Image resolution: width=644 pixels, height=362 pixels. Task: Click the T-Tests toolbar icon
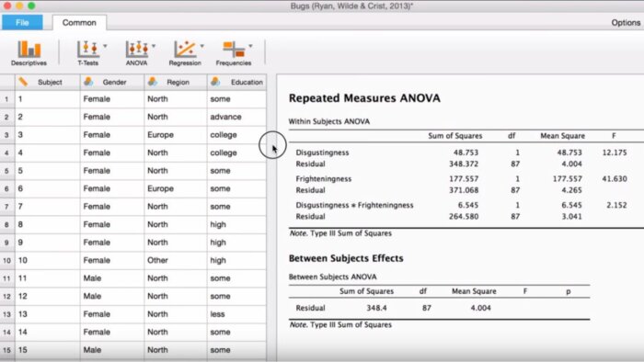point(88,53)
